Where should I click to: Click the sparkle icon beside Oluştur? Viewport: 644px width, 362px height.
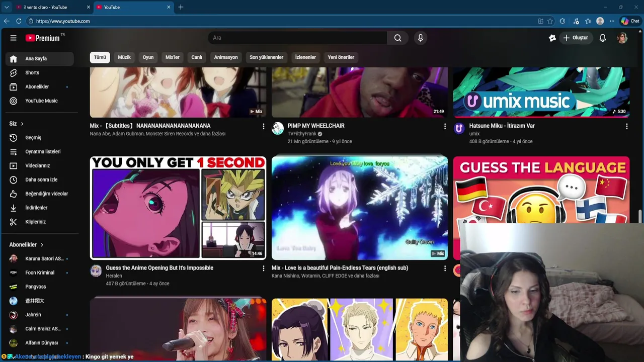click(552, 38)
